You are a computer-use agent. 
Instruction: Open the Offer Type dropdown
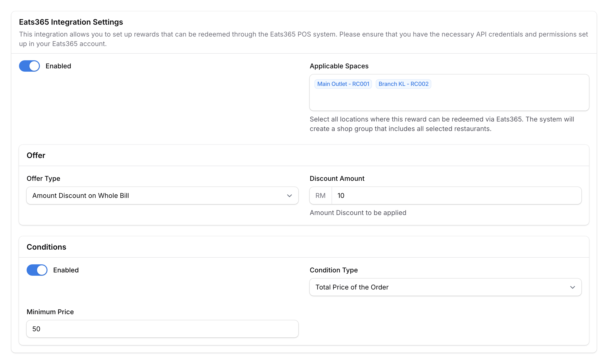[162, 196]
